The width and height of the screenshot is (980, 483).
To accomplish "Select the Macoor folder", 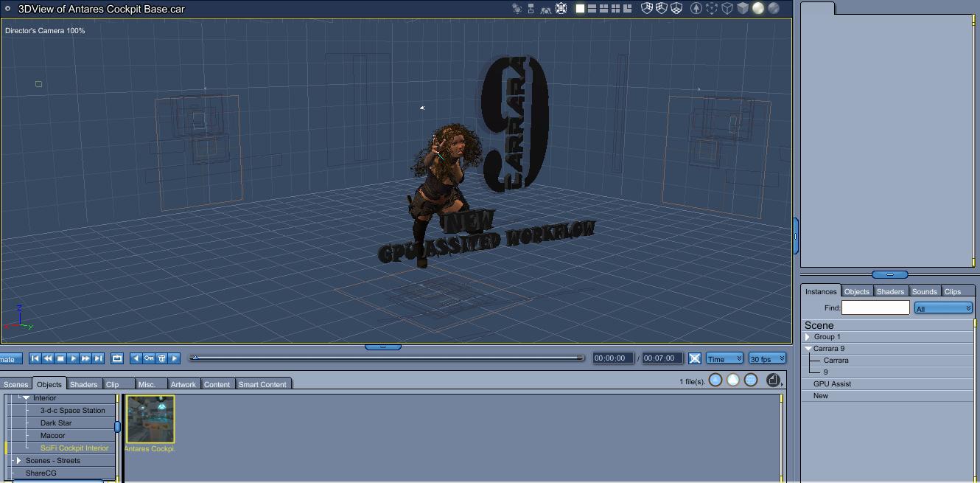I will pyautogui.click(x=52, y=435).
